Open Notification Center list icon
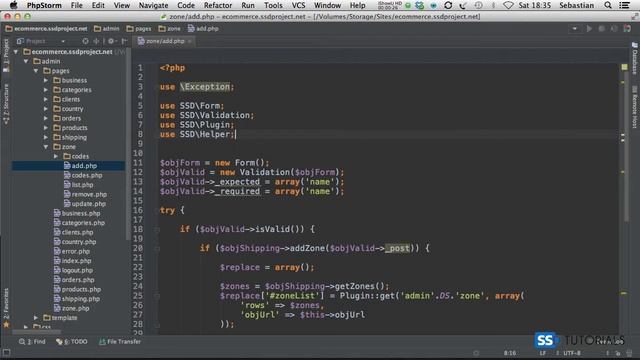The width and height of the screenshot is (640, 360). 624,5
